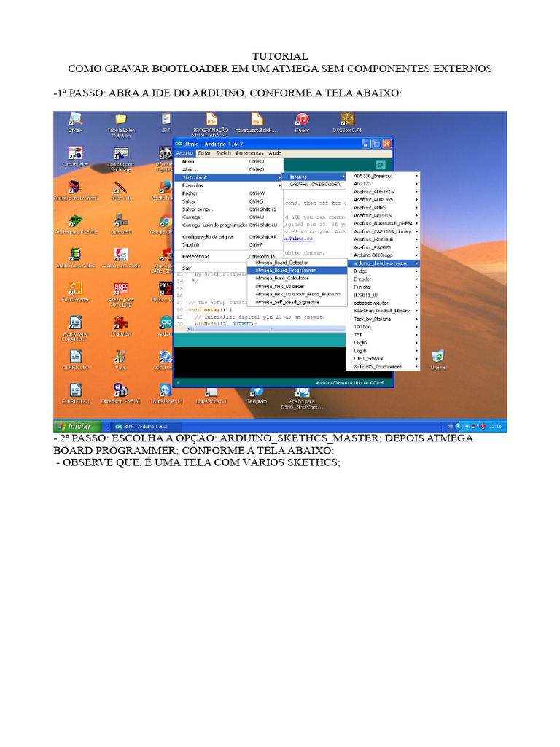Screen dimensions: 560x747
Task: Follow the arduino.cc link in code
Action: (298, 239)
